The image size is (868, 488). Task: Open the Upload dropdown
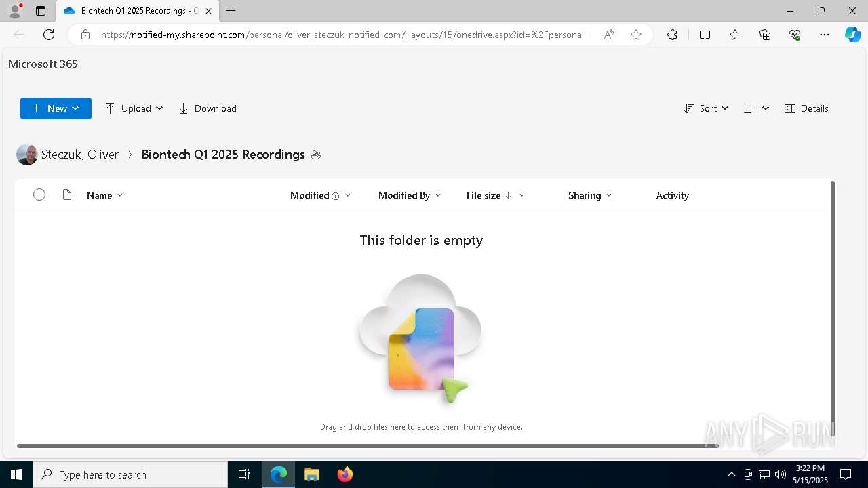pyautogui.click(x=134, y=108)
